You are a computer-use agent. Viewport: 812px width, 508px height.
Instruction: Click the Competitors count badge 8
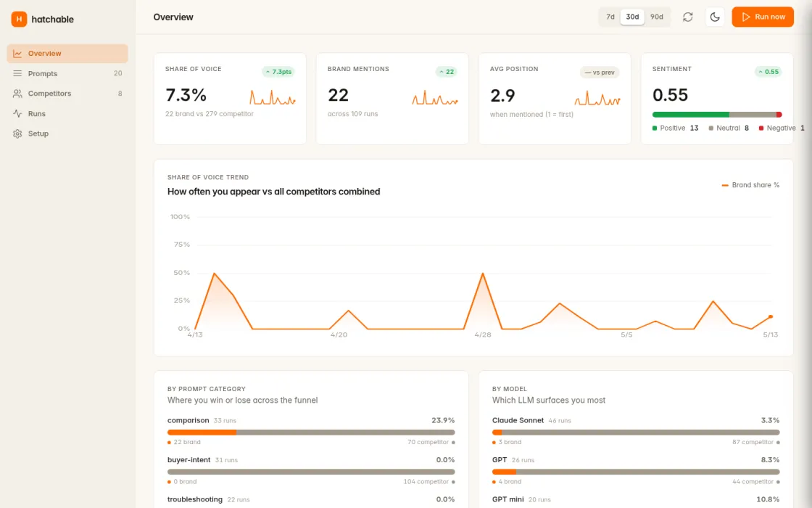[120, 94]
